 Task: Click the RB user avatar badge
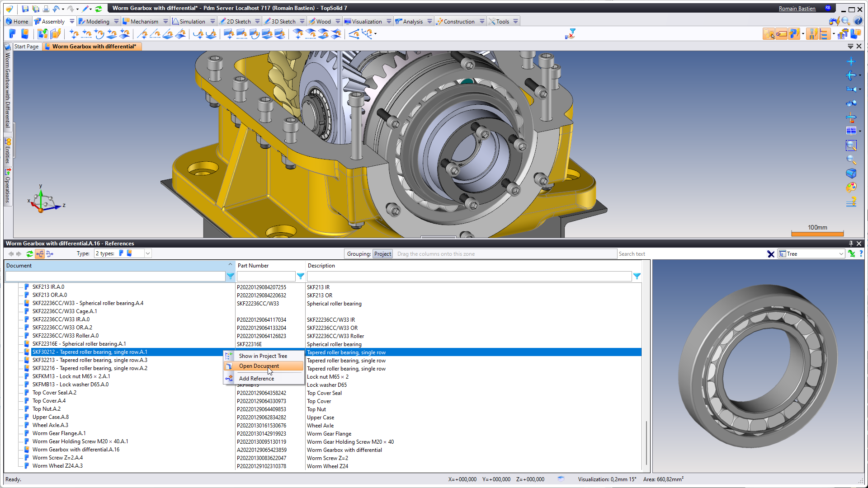[828, 8]
